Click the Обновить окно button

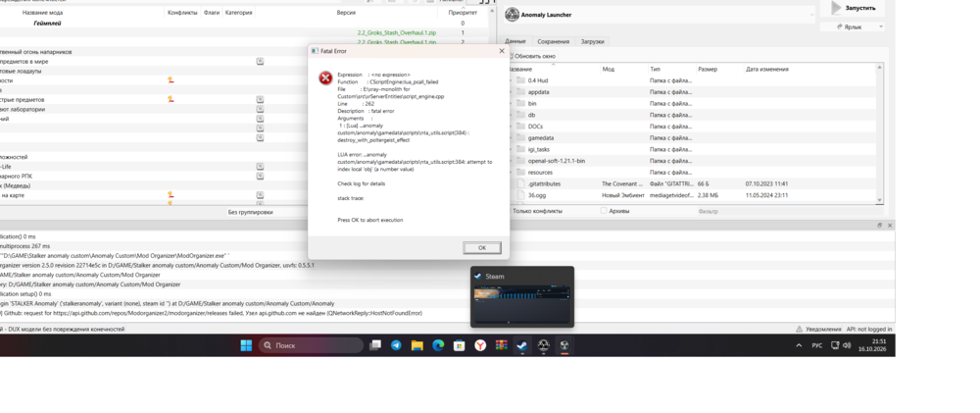coord(534,56)
